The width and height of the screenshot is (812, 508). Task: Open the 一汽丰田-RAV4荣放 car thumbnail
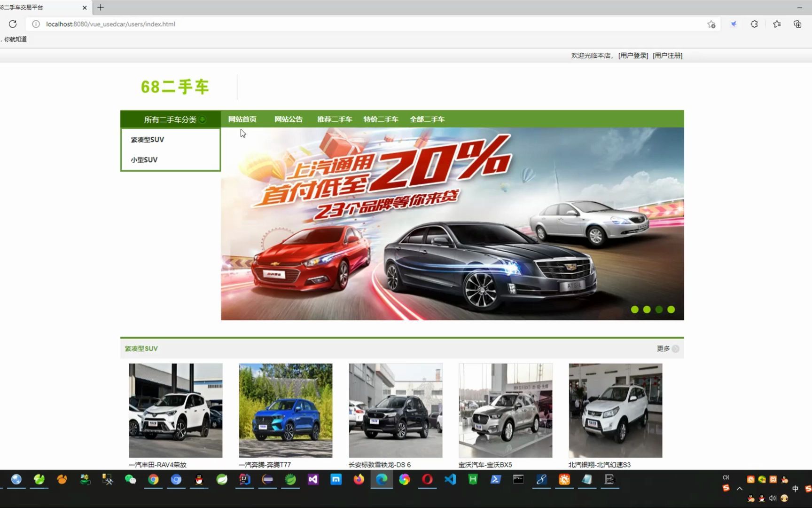pyautogui.click(x=176, y=410)
